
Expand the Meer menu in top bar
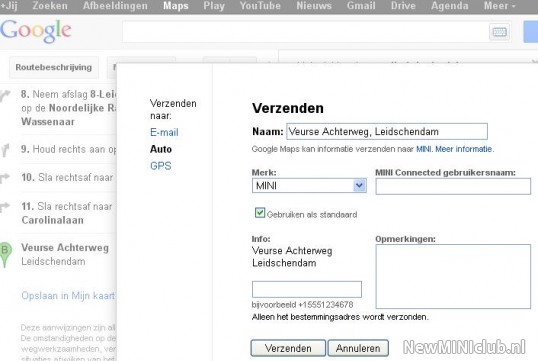click(500, 6)
